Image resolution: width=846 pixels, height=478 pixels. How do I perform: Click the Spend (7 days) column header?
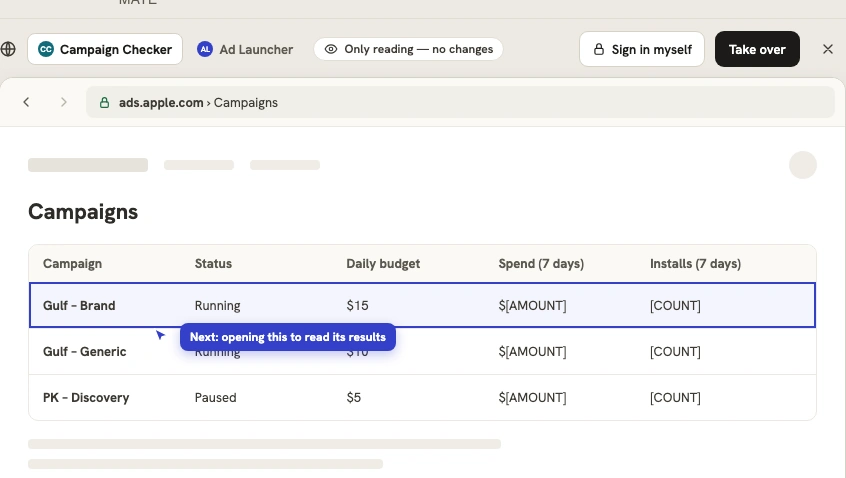pyautogui.click(x=541, y=263)
